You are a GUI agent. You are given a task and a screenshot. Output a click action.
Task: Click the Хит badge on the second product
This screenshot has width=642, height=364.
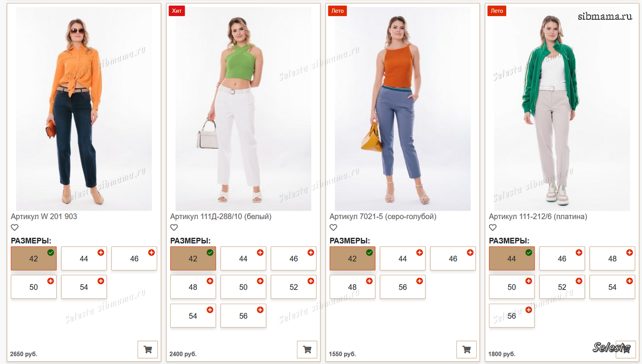click(176, 11)
